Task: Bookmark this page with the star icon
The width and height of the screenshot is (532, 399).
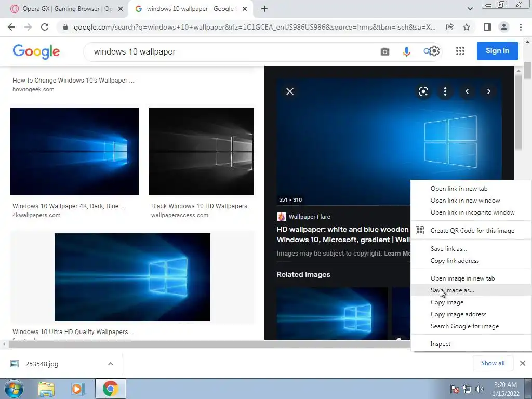Action: point(467,27)
